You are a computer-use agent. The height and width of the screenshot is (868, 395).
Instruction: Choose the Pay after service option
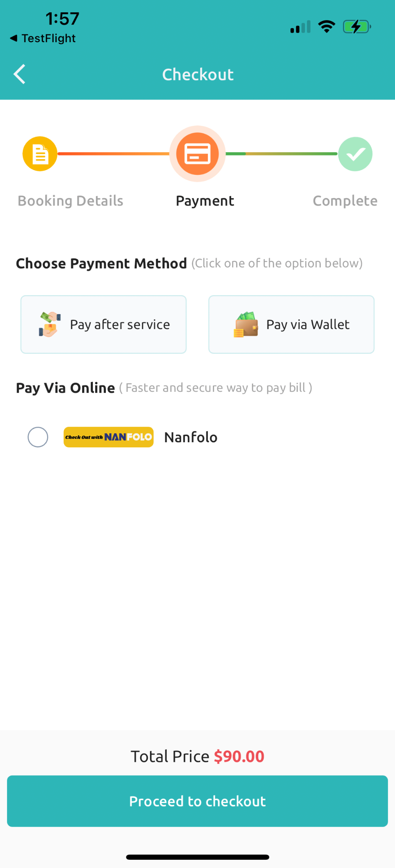point(103,324)
